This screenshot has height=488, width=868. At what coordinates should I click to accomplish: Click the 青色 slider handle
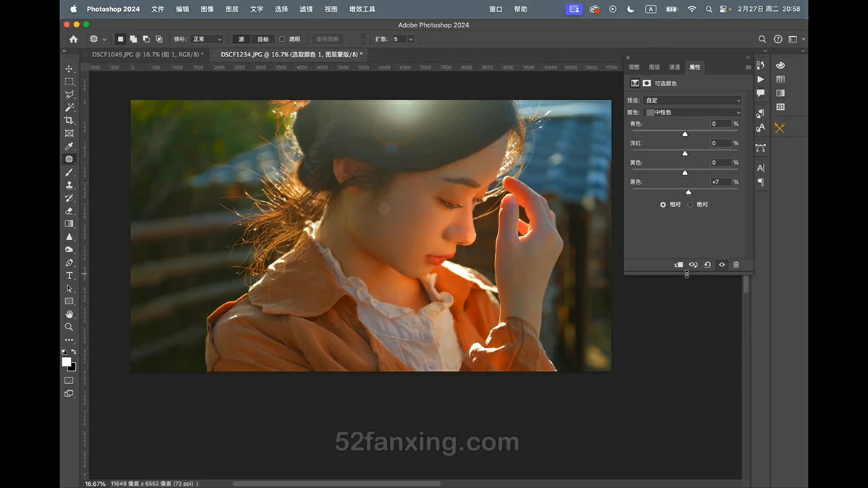(x=685, y=134)
